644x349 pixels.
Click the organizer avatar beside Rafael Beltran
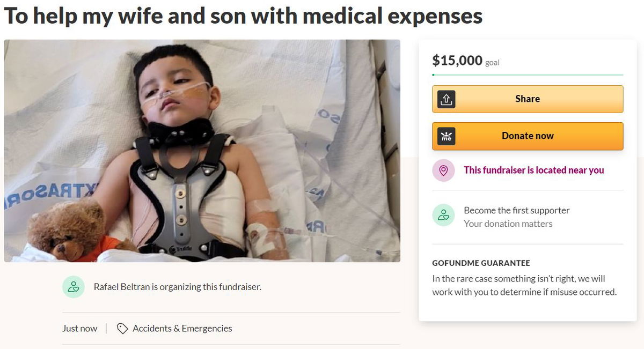click(74, 287)
